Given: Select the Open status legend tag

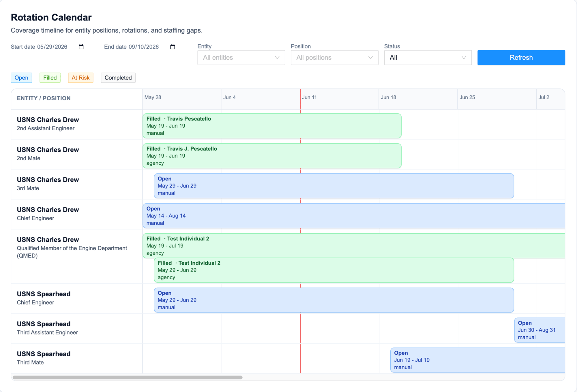Looking at the screenshot, I should [x=21, y=78].
